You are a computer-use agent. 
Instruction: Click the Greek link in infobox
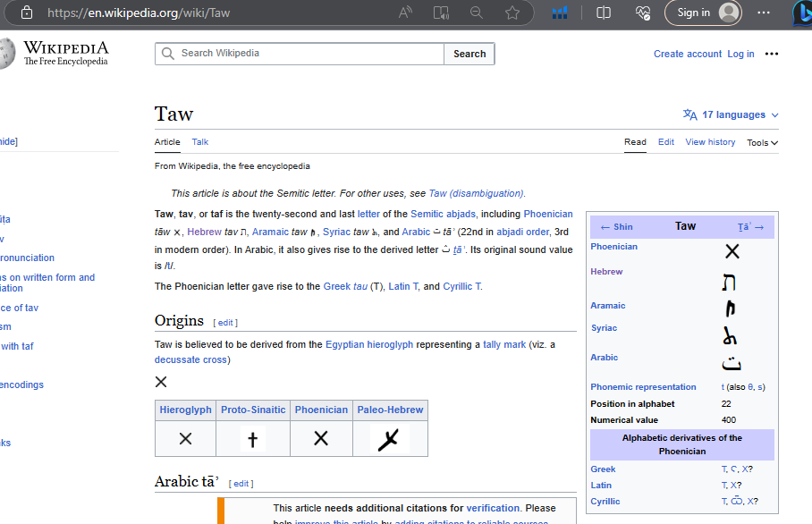pyautogui.click(x=603, y=469)
